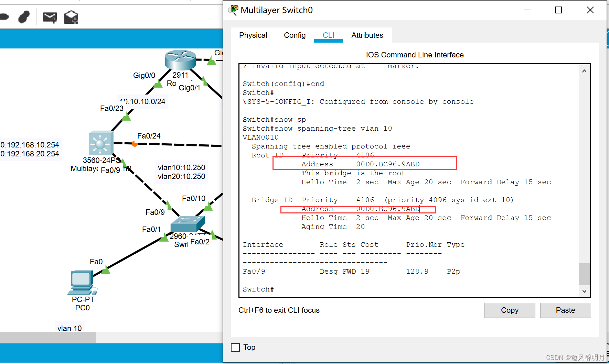
Task: Select the Add Simple PDU envelope tool
Action: [50, 17]
